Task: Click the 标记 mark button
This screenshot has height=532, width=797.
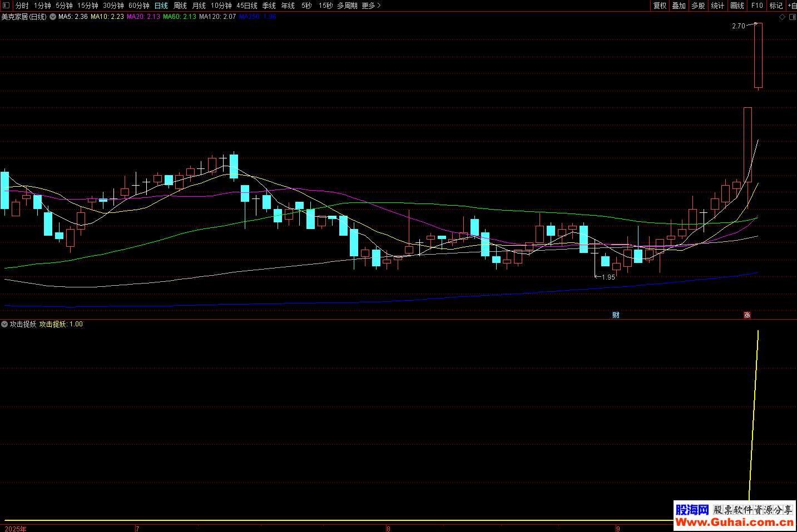Action: point(776,6)
